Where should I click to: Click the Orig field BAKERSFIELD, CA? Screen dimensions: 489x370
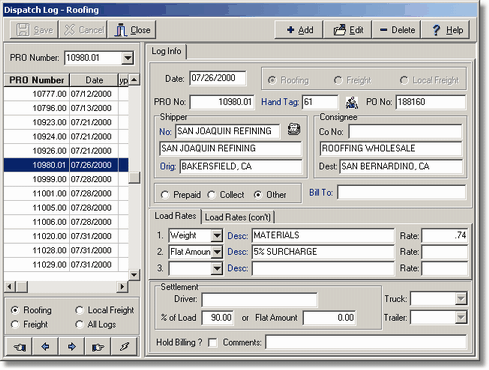tap(241, 166)
